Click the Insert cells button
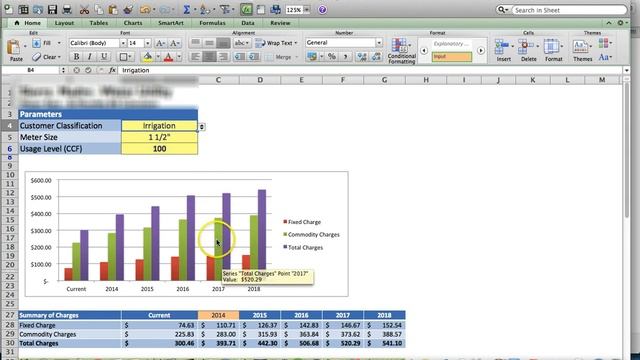The height and width of the screenshot is (360, 640). click(504, 51)
